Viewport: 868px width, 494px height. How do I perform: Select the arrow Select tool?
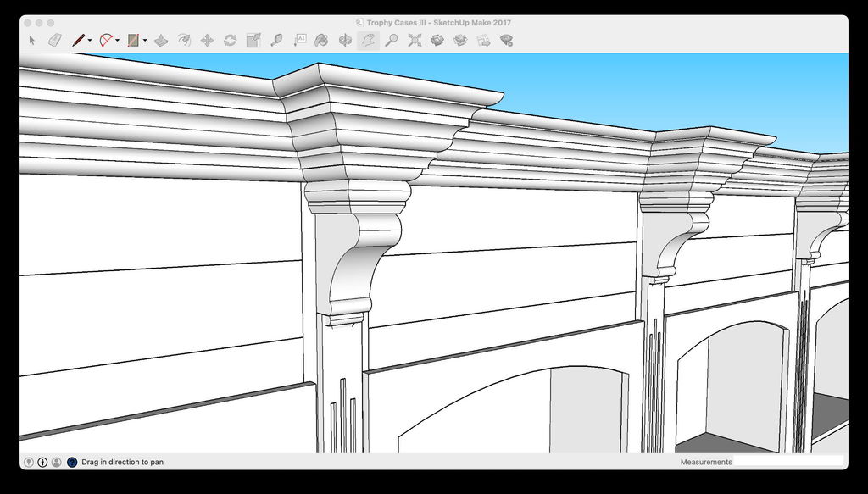pyautogui.click(x=32, y=40)
